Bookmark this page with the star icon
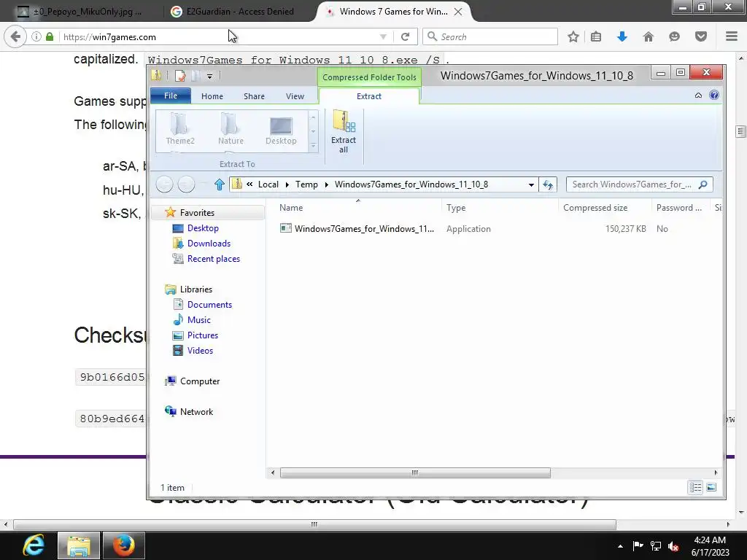Viewport: 747px width, 560px height. click(x=573, y=36)
